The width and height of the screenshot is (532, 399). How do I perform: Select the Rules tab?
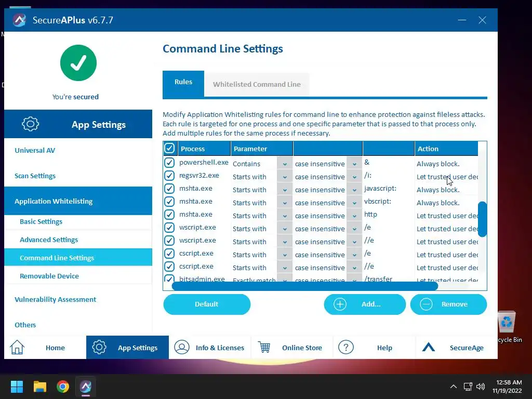[x=183, y=84]
